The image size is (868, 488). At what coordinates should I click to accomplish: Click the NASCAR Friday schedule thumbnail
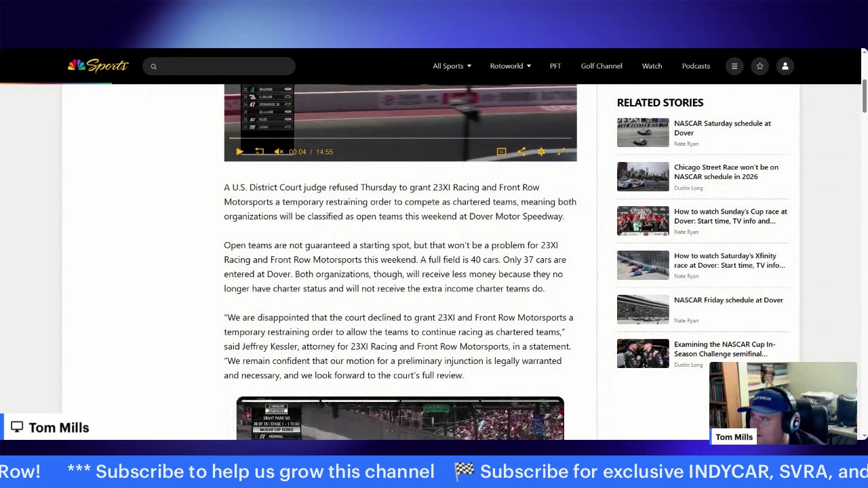(x=643, y=309)
